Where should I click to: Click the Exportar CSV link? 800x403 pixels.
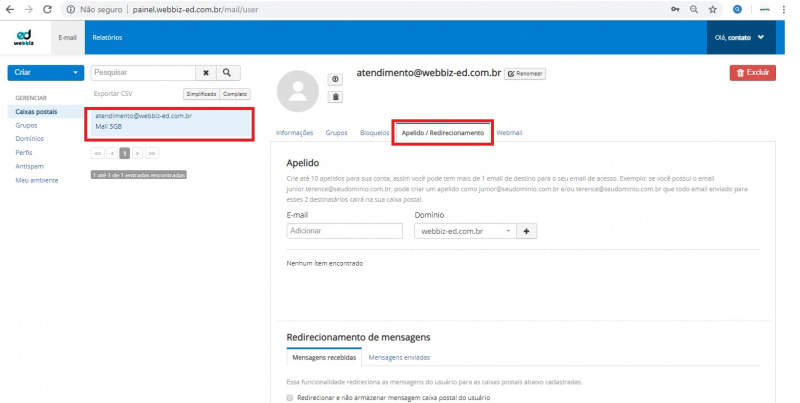111,94
